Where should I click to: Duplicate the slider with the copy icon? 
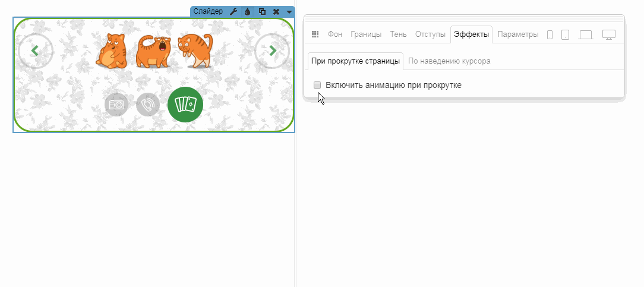(x=262, y=11)
